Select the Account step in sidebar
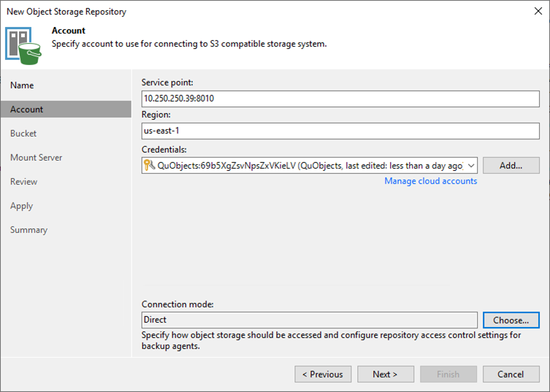 pos(26,109)
